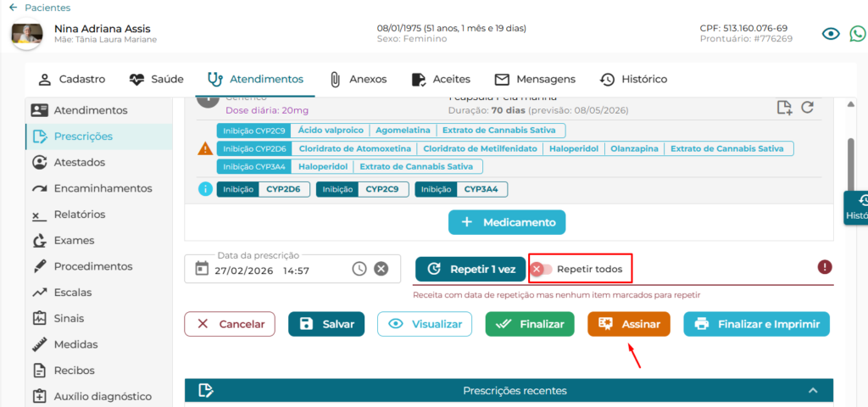This screenshot has width=868, height=407.
Task: Open Procedimentos in the sidebar
Action: pyautogui.click(x=99, y=266)
